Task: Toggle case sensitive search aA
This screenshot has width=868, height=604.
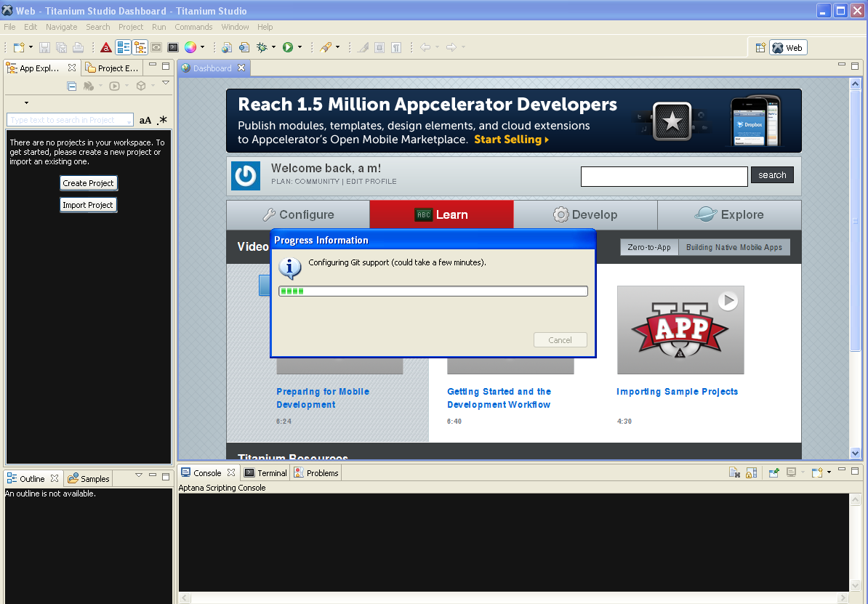Action: (x=145, y=120)
